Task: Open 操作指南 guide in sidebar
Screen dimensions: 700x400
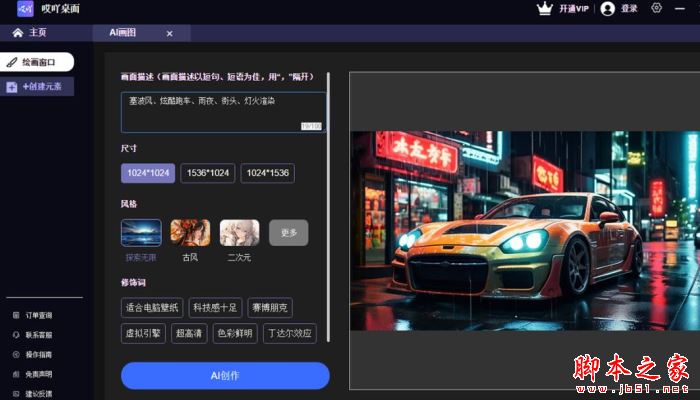Action: pyautogui.click(x=37, y=354)
